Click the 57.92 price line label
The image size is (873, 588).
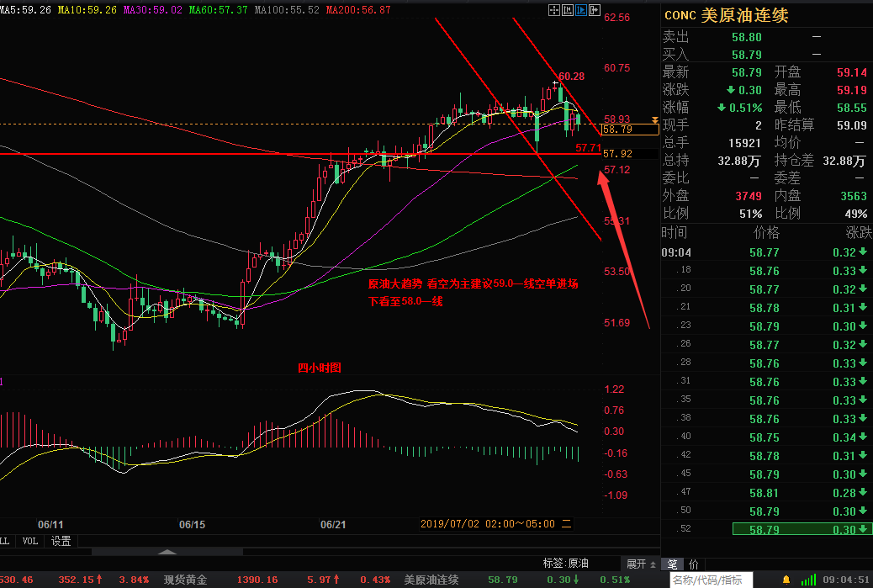click(617, 154)
